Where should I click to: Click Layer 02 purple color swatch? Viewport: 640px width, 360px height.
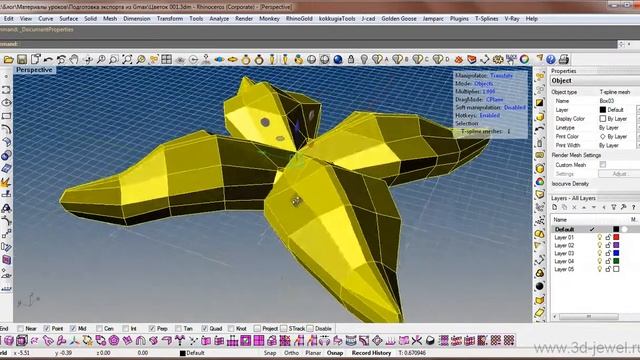tap(616, 245)
